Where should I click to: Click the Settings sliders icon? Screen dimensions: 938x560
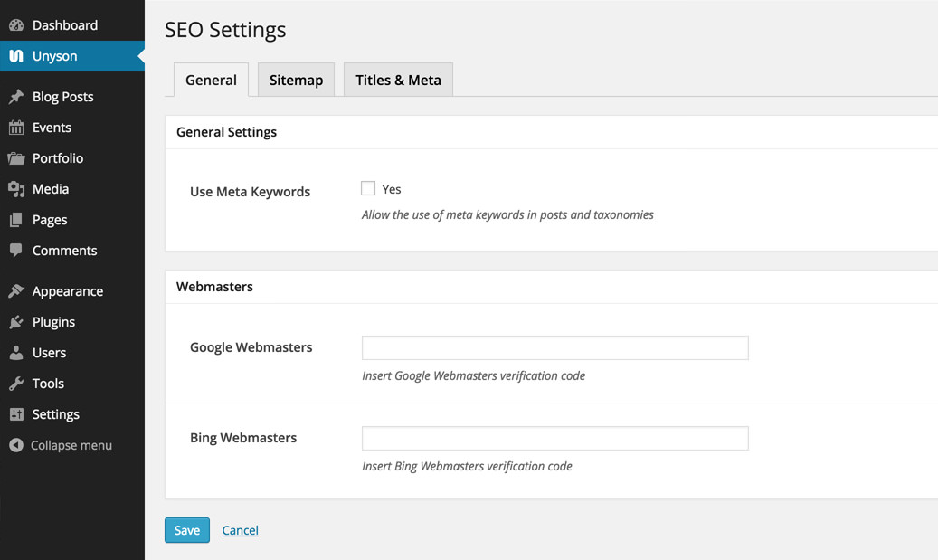16,414
